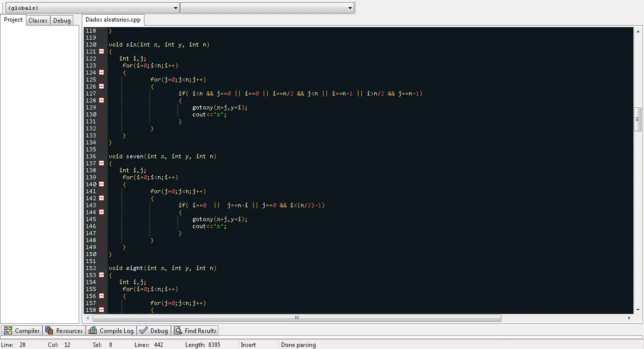Open the Find Results tab
Viewport: 644px width, 349px height.
coord(195,330)
